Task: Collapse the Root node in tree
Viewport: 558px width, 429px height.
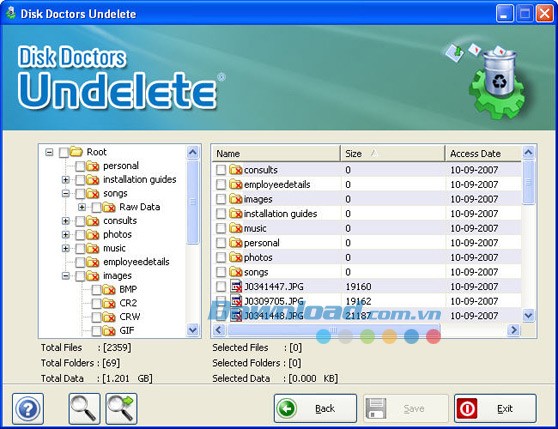Action: pyautogui.click(x=49, y=152)
